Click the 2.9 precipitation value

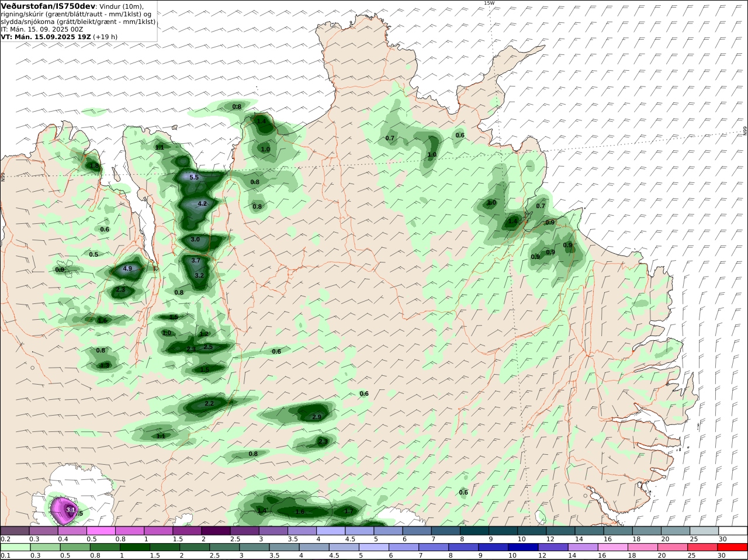point(317,417)
